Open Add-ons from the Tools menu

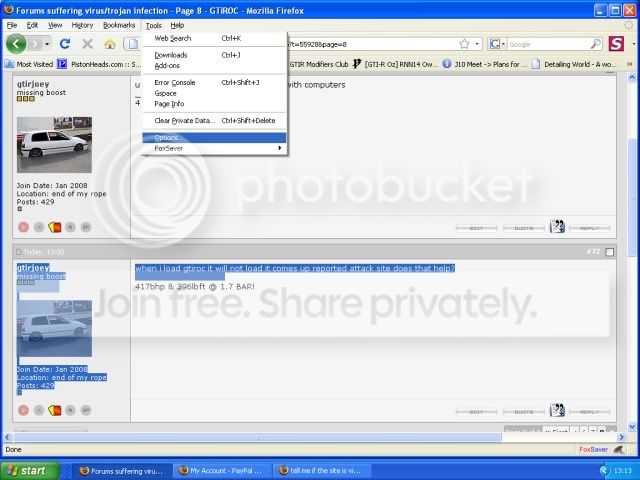pos(168,66)
